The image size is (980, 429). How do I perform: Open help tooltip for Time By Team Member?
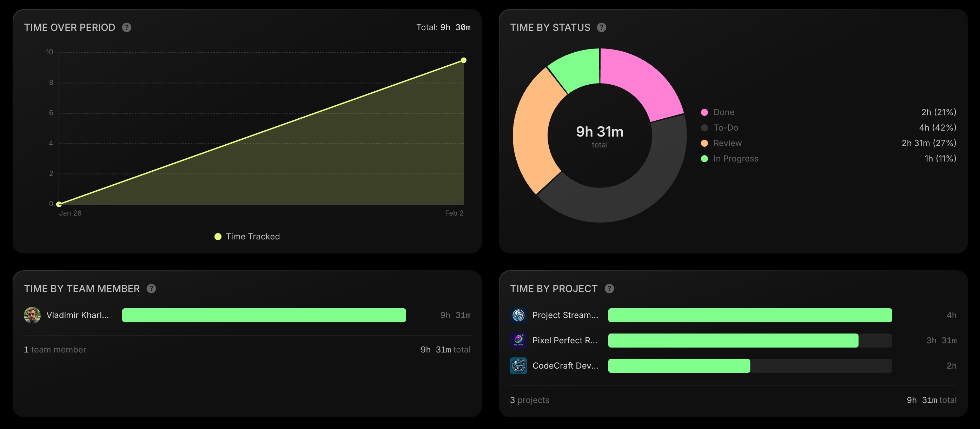coord(151,289)
